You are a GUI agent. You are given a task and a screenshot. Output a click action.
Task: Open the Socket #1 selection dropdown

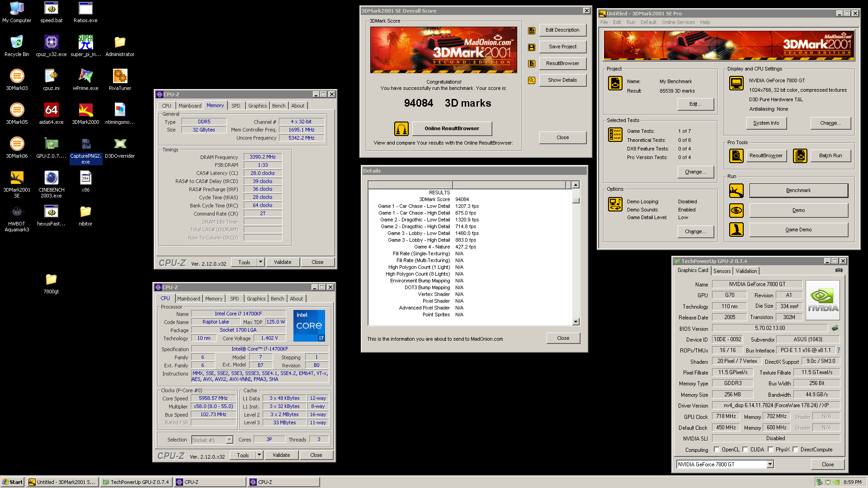[x=229, y=440]
